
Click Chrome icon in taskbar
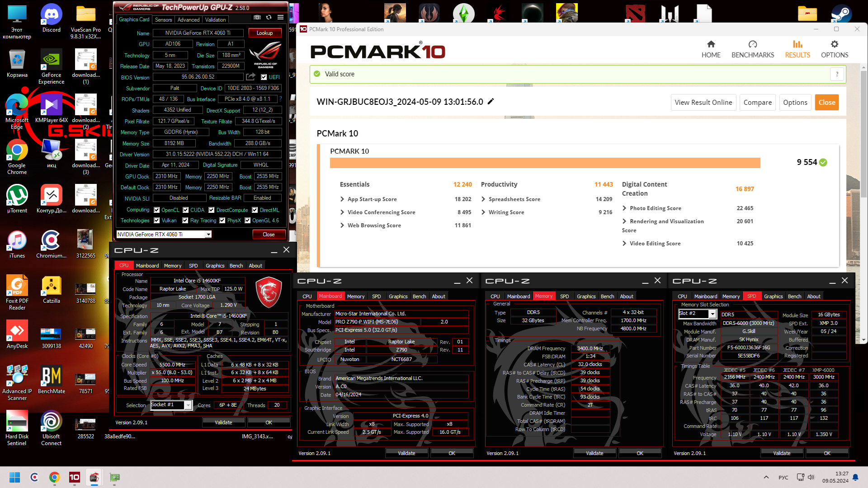pos(55,477)
